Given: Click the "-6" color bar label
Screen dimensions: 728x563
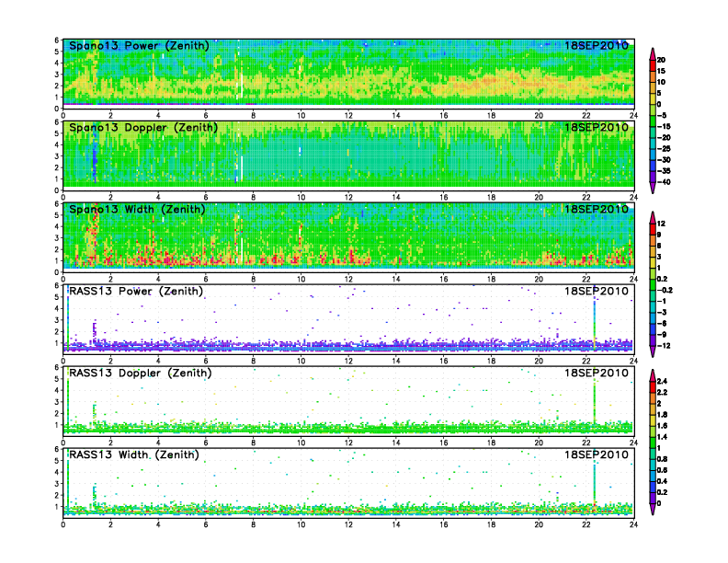Looking at the screenshot, I should [662, 323].
